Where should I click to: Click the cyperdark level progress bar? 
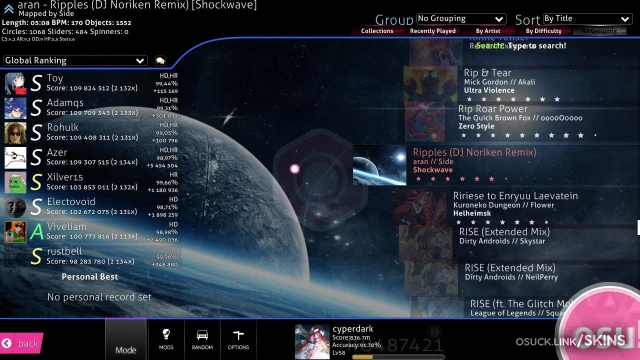coord(398,357)
